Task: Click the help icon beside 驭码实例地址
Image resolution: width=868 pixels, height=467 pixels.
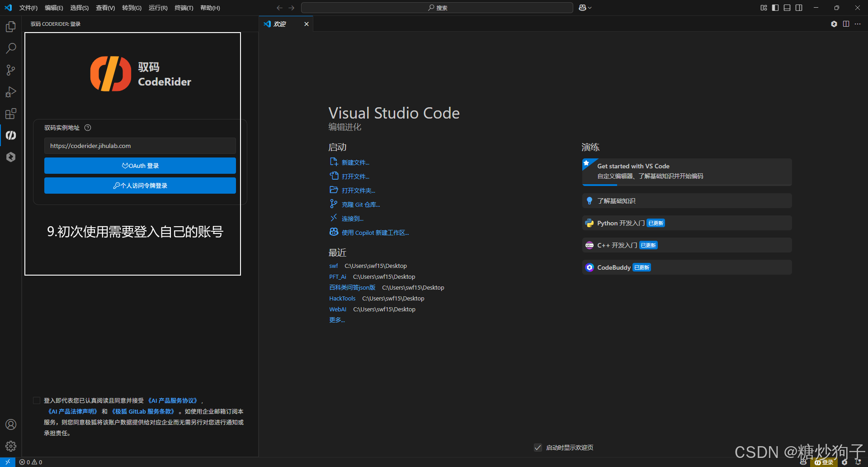Action: [88, 128]
